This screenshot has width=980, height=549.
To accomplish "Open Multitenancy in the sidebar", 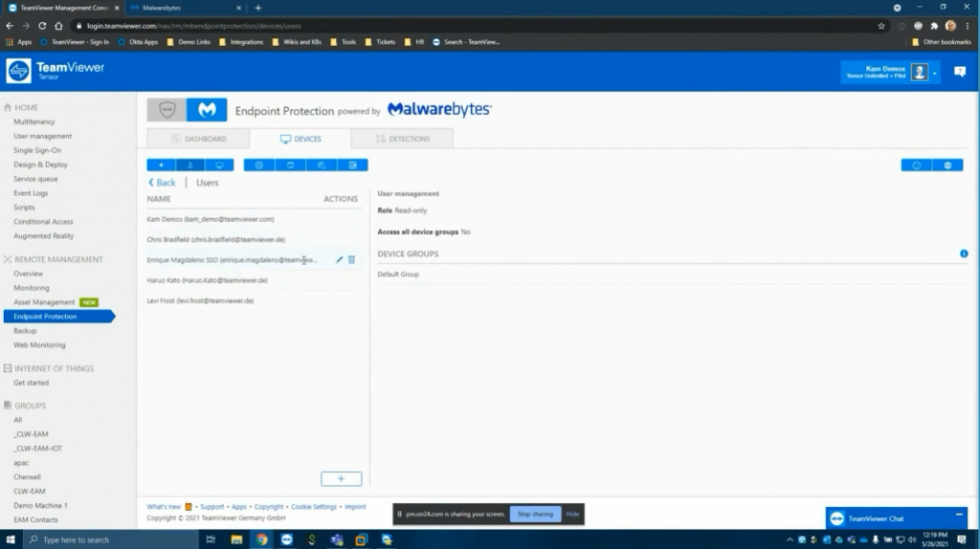I will (34, 121).
